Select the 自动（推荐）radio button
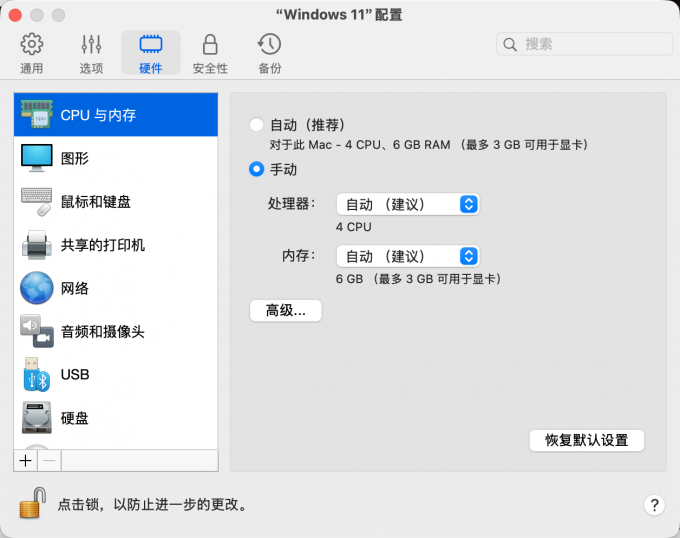 [x=256, y=125]
